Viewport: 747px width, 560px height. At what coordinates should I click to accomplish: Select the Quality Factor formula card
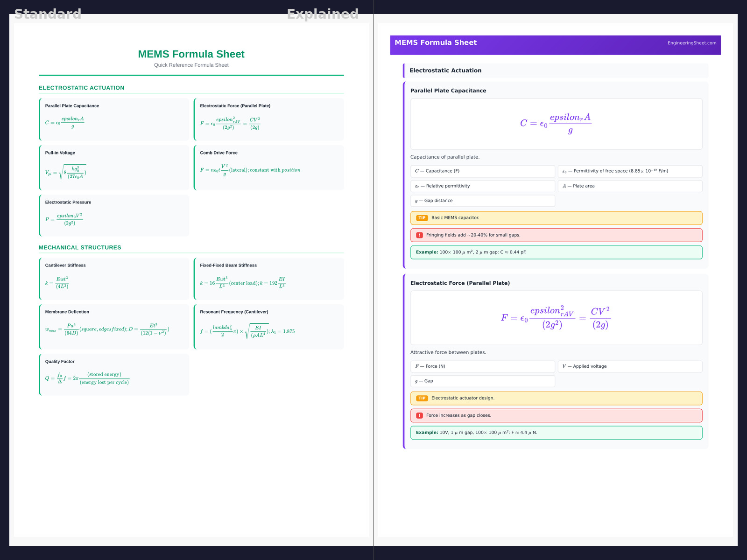pyautogui.click(x=114, y=375)
